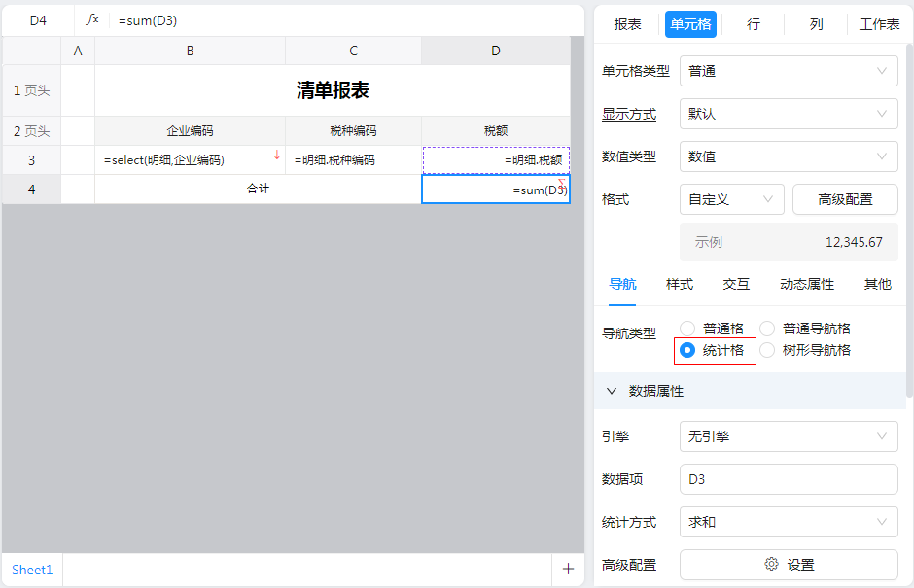Click the 数据项 input field

point(788,479)
